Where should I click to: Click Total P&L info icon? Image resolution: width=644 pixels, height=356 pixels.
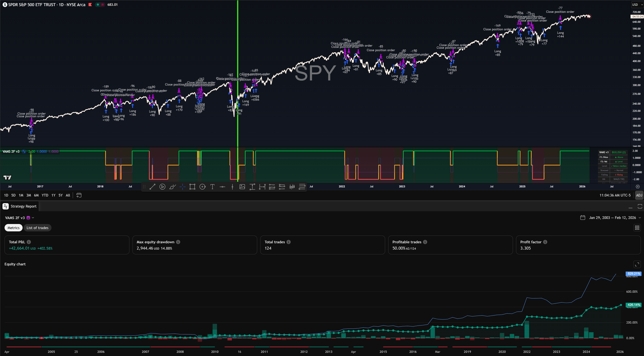click(x=29, y=242)
